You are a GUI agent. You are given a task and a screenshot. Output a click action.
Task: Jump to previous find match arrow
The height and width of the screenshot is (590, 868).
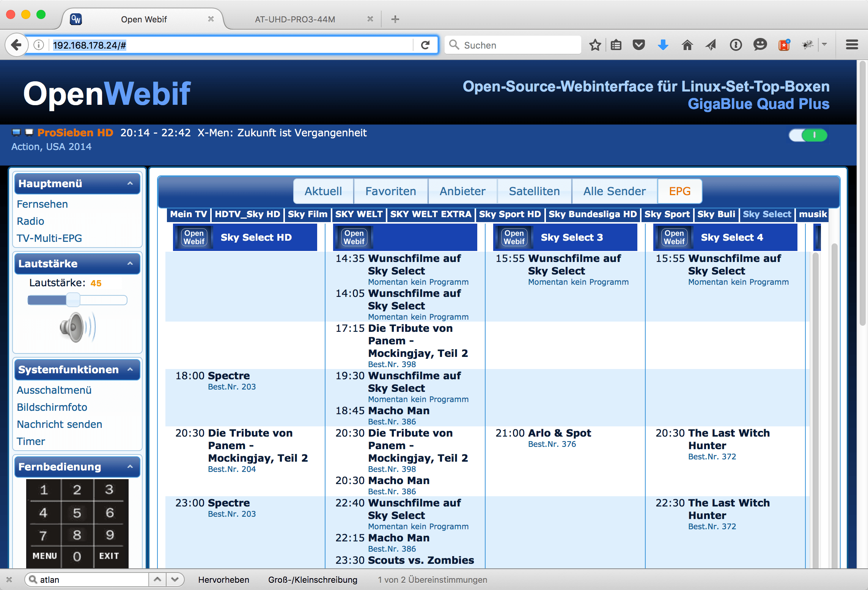click(x=157, y=580)
